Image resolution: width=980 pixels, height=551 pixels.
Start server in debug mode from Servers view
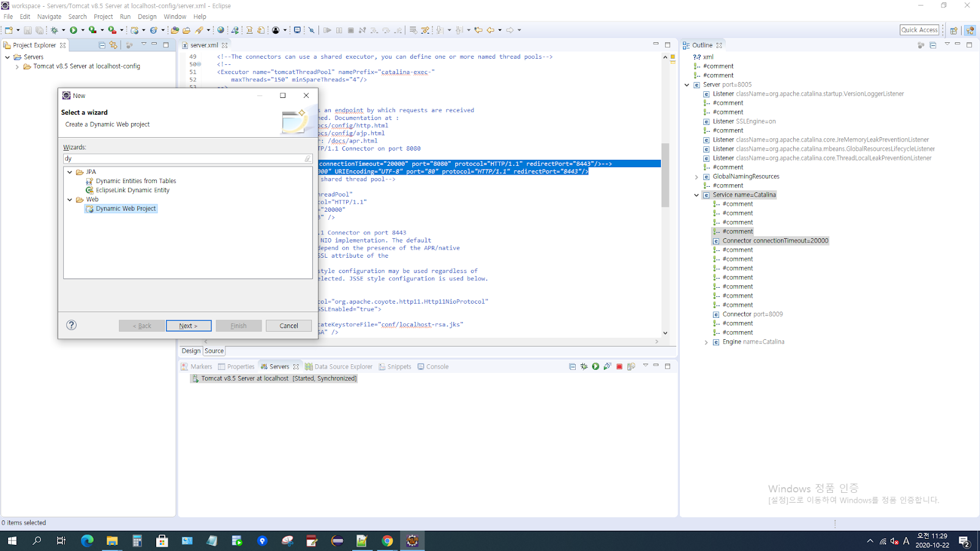point(584,366)
